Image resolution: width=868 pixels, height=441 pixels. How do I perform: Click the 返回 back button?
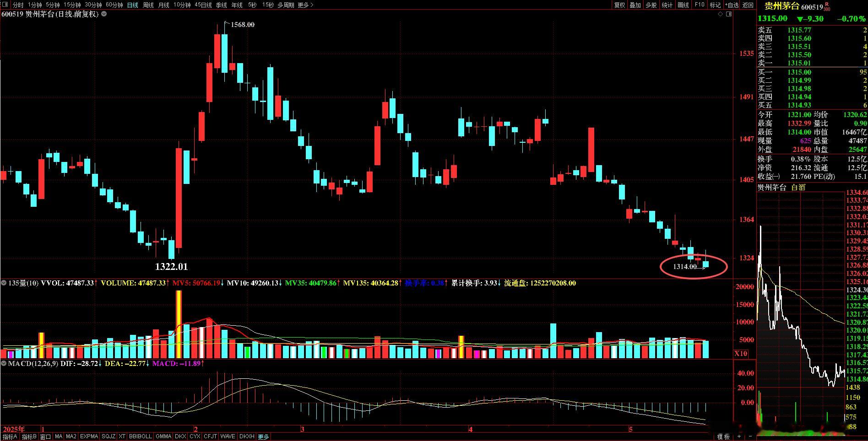coord(748,5)
